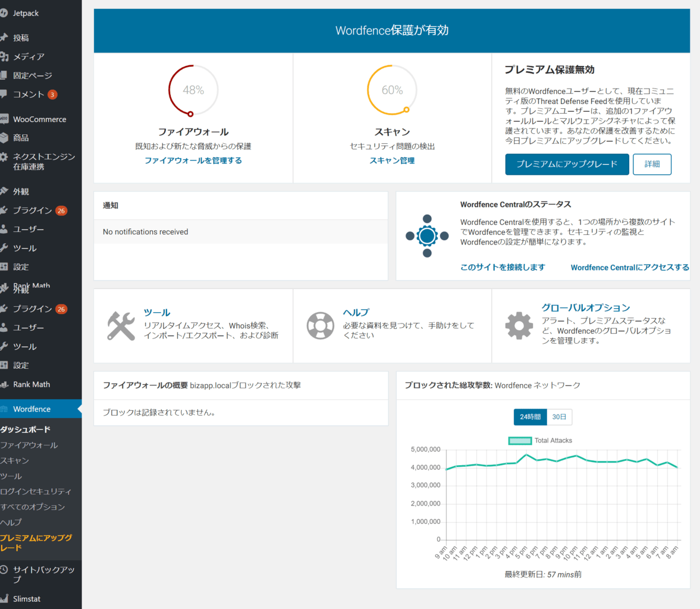Open the ヘルプ card heading link
This screenshot has width=700, height=609.
pos(356,313)
